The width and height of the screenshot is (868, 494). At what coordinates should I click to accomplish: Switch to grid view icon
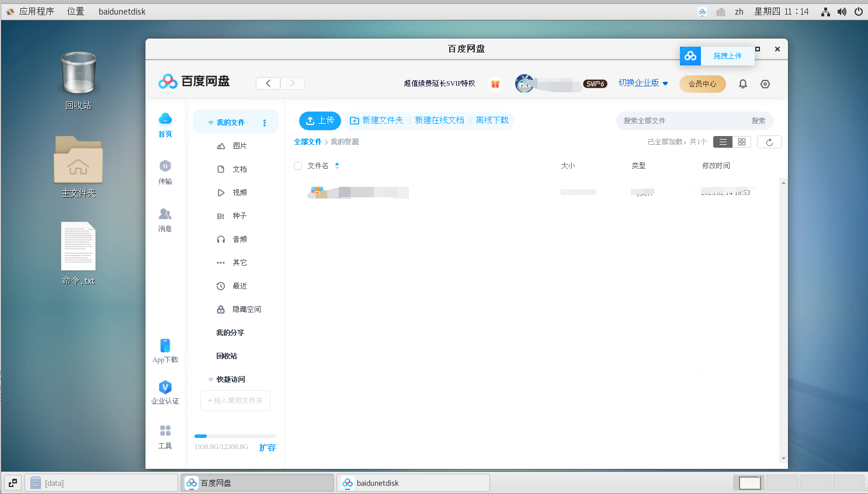coord(742,142)
